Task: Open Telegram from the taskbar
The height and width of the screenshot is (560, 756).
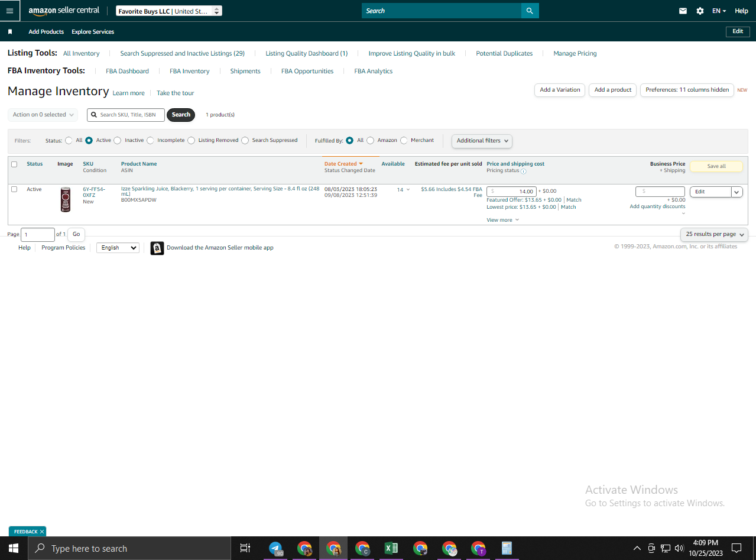Action: [x=276, y=548]
